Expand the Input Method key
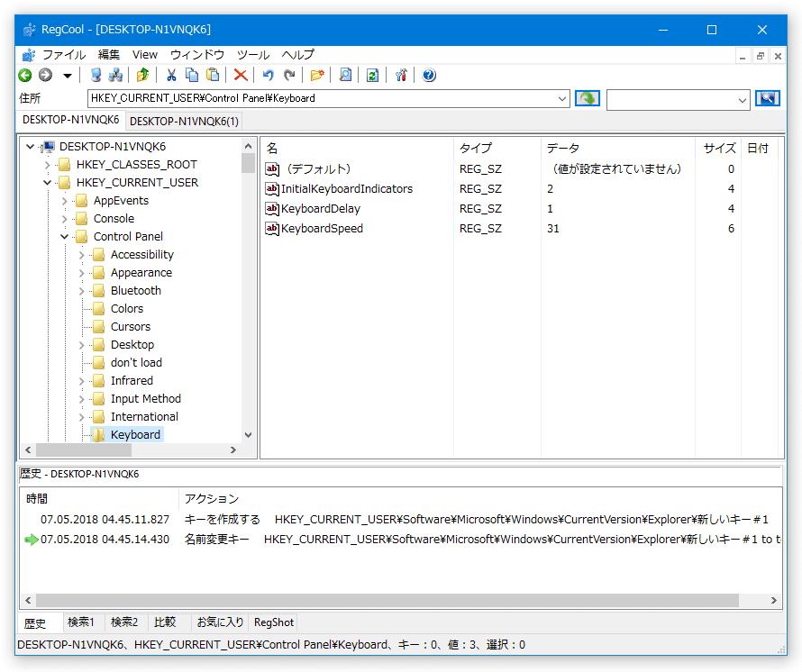Image resolution: width=802 pixels, height=672 pixels. point(81,399)
